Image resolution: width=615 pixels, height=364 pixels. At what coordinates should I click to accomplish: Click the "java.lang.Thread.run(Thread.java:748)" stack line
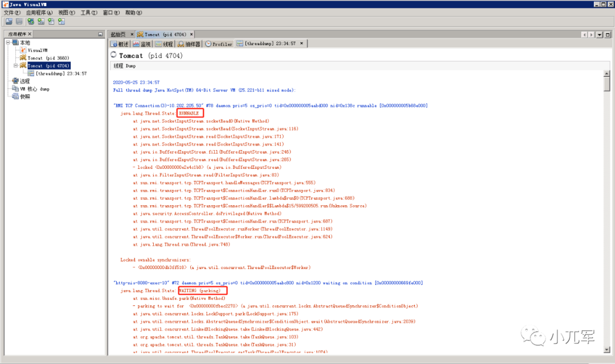point(181,244)
